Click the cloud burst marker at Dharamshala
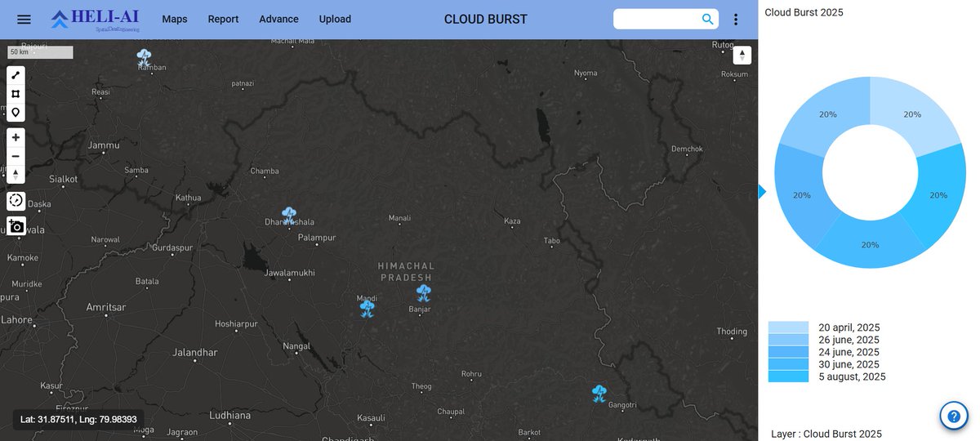Screen dimensions: 980x441 [289, 216]
